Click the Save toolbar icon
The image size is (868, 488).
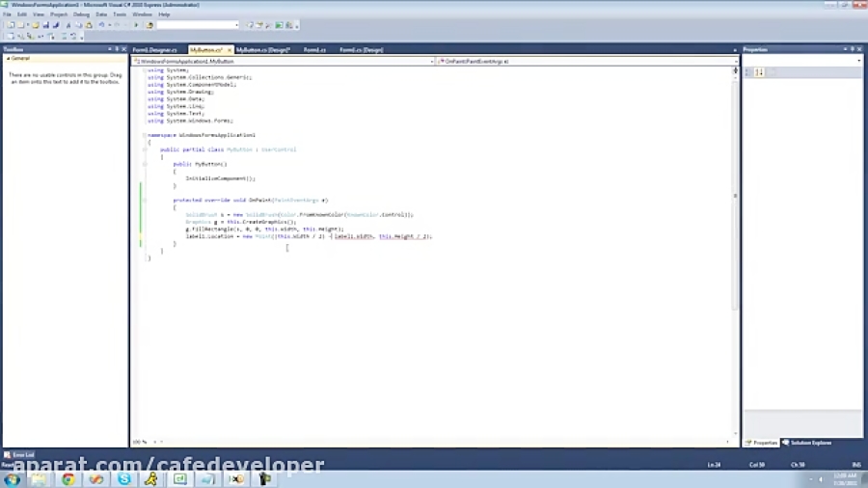[x=46, y=25]
